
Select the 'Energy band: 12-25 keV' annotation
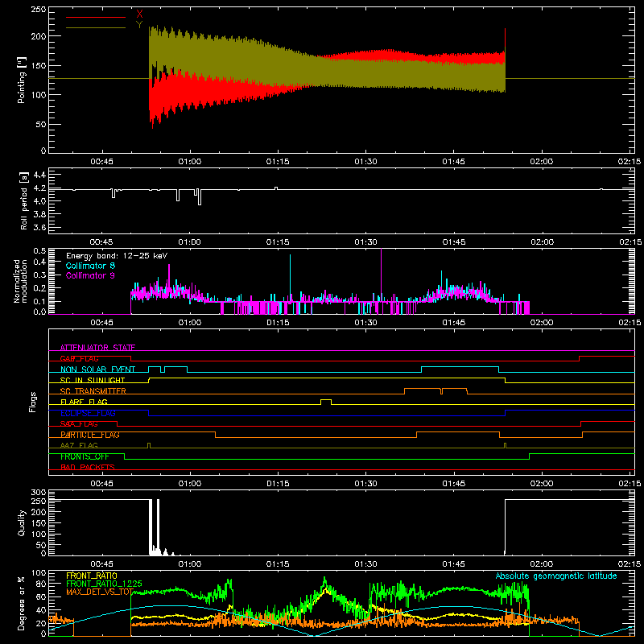(117, 256)
